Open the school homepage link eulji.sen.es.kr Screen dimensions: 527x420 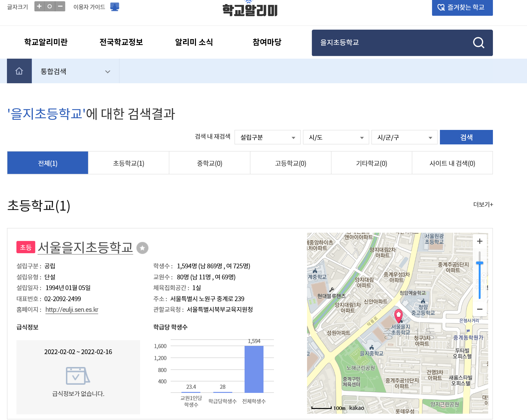pyautogui.click(x=72, y=310)
